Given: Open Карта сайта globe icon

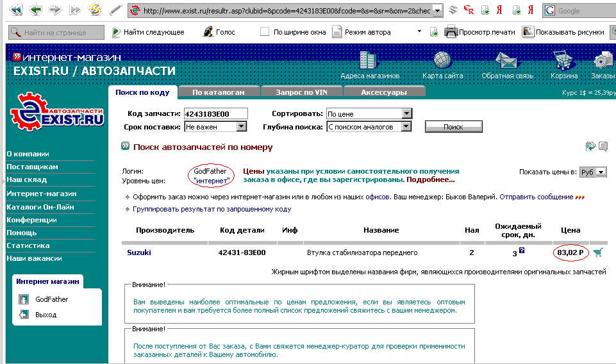Looking at the screenshot, I should pyautogui.click(x=442, y=61).
